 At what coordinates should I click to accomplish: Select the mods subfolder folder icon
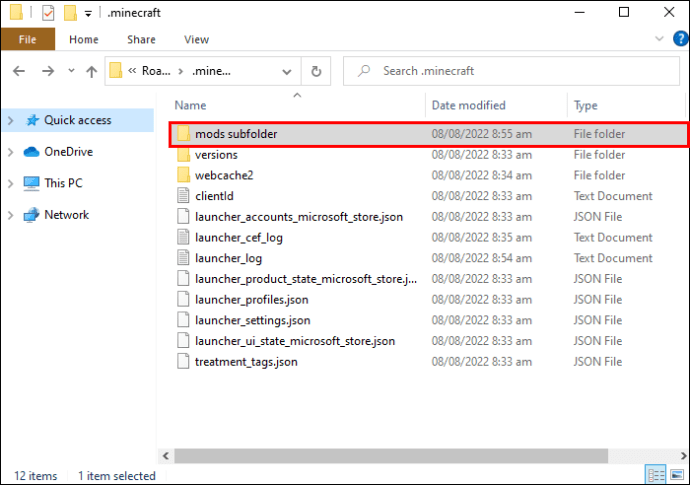click(x=184, y=133)
